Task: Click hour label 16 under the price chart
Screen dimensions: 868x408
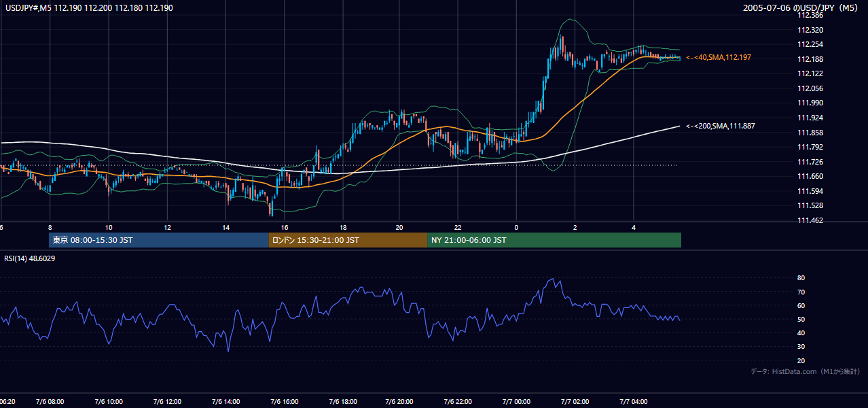Action: (x=285, y=227)
